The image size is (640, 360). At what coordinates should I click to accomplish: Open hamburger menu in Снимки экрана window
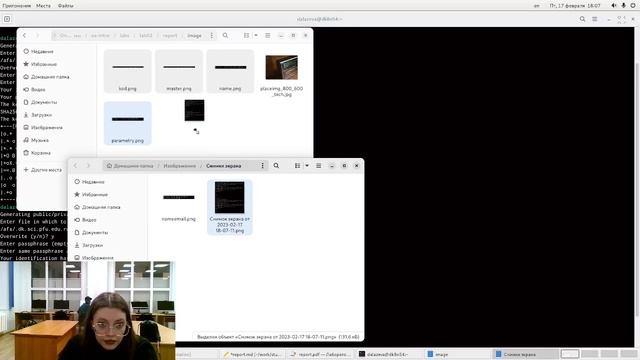319,166
